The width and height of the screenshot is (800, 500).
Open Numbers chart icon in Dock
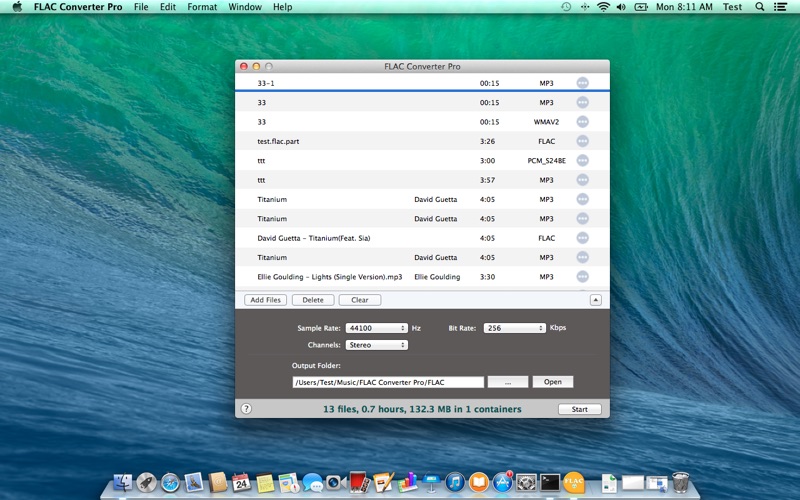(407, 482)
